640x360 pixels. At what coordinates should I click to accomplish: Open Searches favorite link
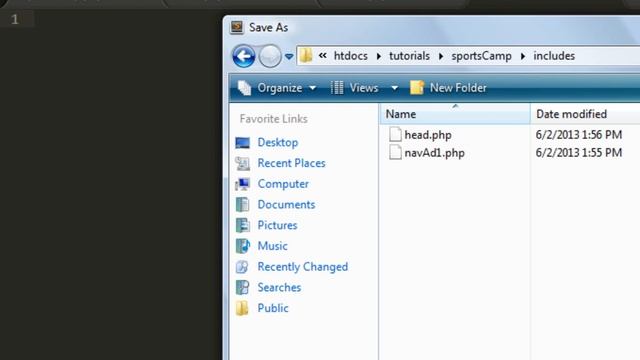pyautogui.click(x=279, y=287)
